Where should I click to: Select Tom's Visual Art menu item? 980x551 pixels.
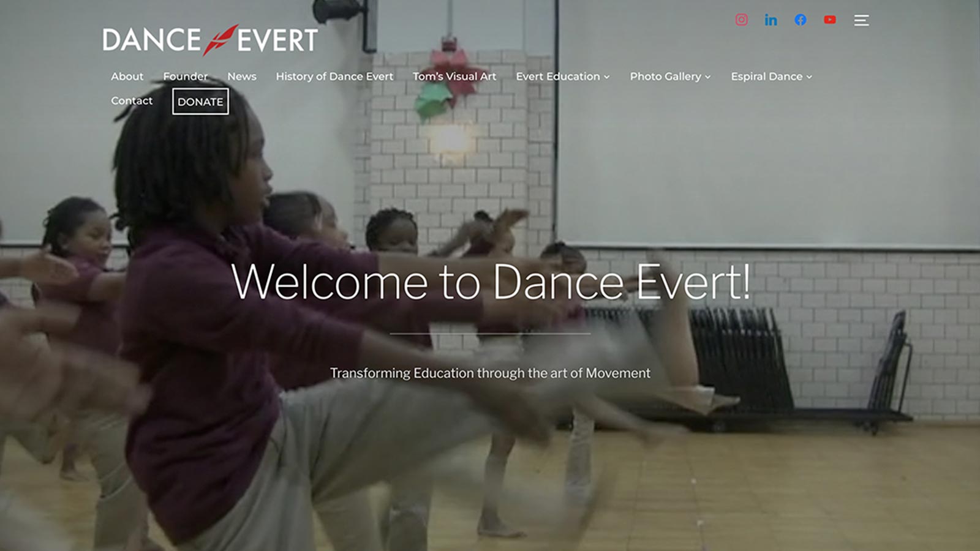(x=454, y=77)
